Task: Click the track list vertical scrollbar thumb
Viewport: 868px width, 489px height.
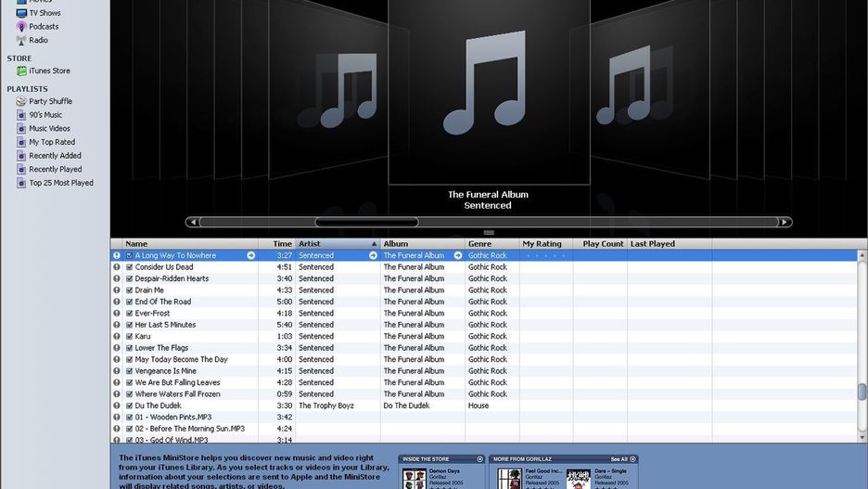Action: click(x=862, y=392)
